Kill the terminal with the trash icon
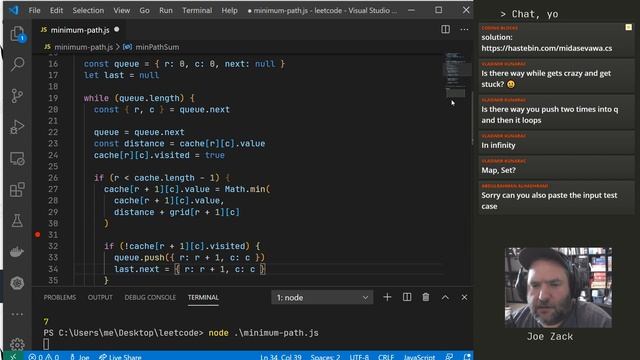The image size is (640, 360). click(x=426, y=297)
